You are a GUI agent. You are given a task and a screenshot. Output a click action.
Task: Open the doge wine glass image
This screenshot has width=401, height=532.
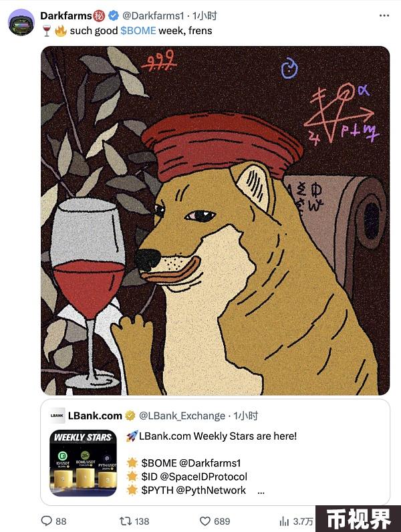(x=215, y=221)
